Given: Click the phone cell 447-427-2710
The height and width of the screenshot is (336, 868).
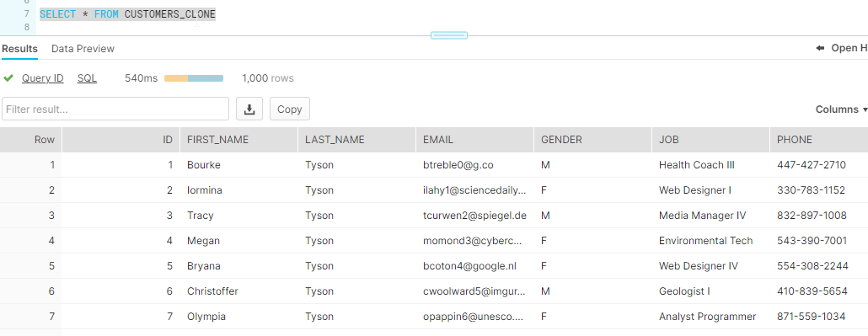Looking at the screenshot, I should click(x=812, y=165).
